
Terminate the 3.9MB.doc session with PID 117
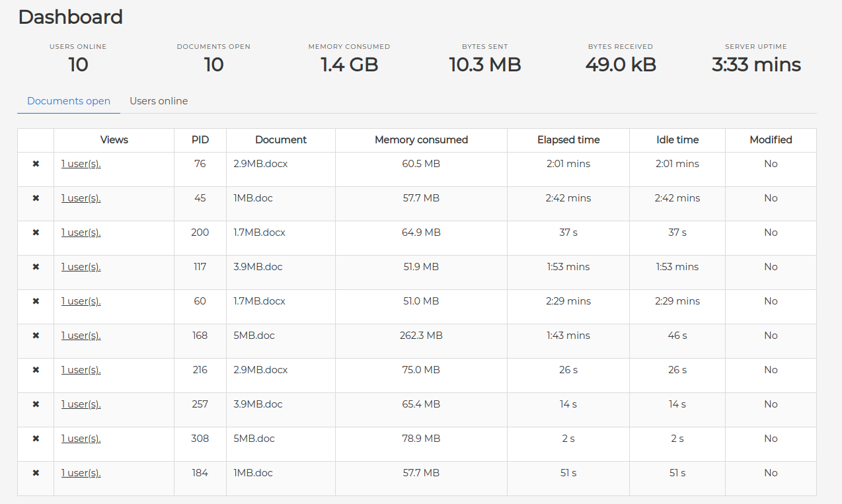pos(36,267)
